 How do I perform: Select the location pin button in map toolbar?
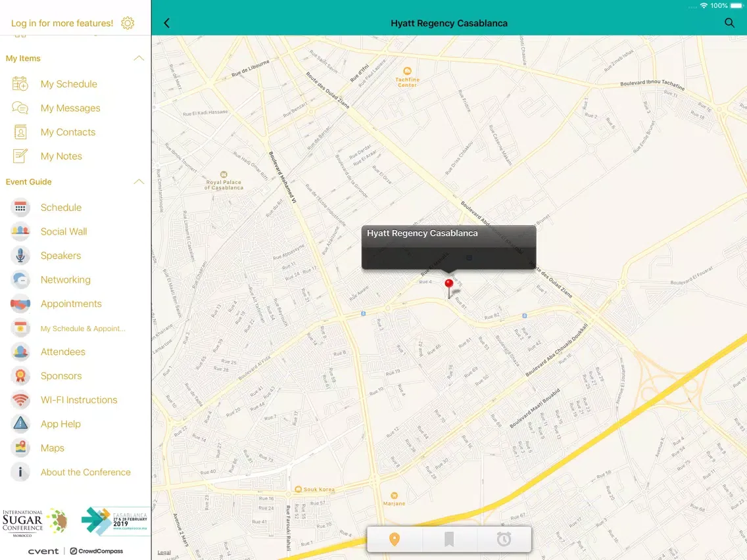click(x=395, y=540)
